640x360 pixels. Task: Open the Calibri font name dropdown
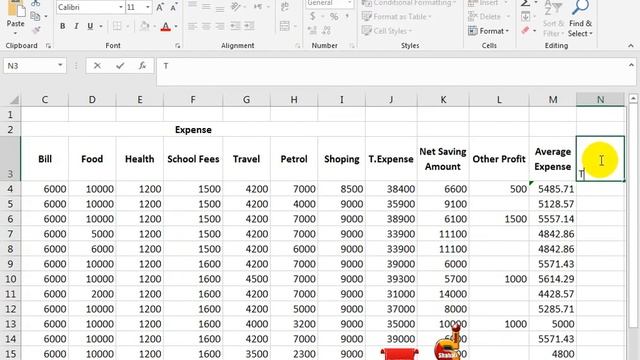(120, 7)
